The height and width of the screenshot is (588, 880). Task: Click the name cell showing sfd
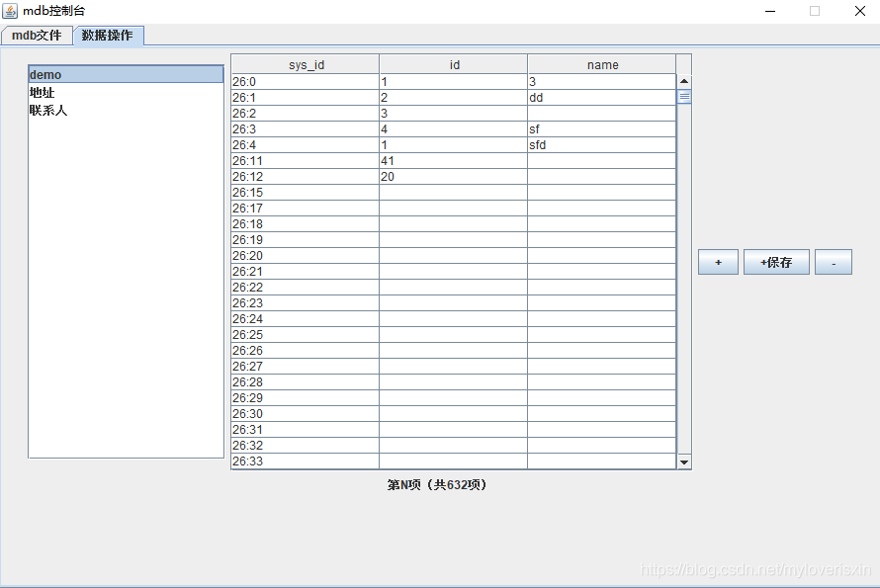click(x=602, y=144)
